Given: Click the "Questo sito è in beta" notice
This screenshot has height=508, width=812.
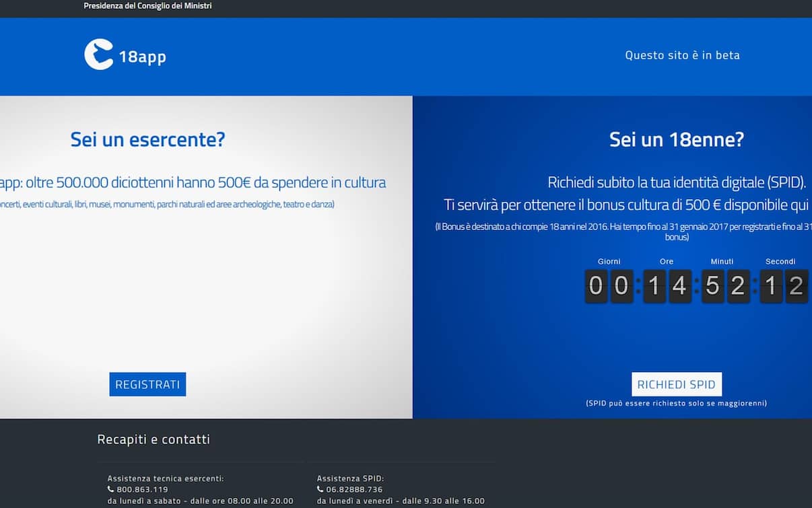Looking at the screenshot, I should click(682, 55).
